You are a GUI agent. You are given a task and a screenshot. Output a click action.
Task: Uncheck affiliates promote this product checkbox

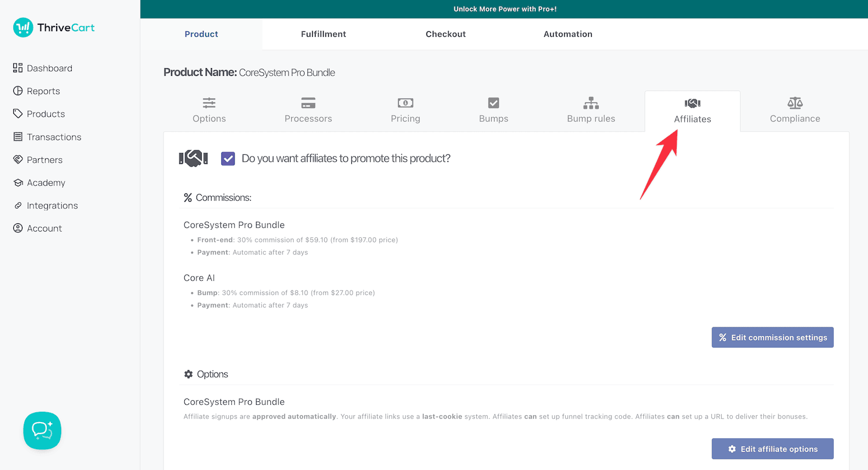[228, 158]
